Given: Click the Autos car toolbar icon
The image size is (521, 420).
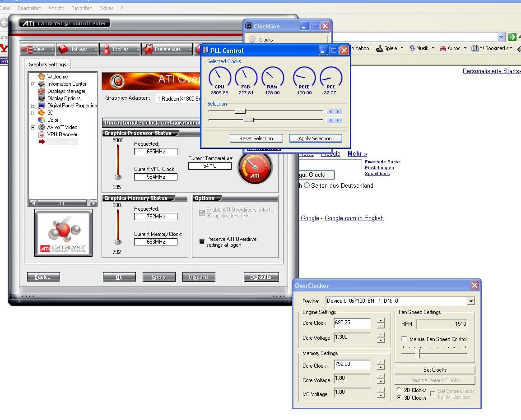Looking at the screenshot, I should [442, 48].
